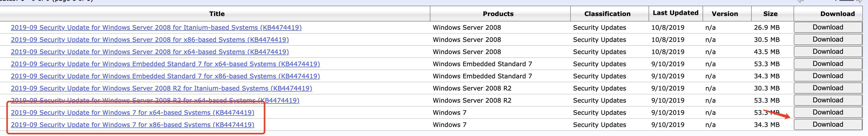Sort results by Size column header

click(x=770, y=14)
